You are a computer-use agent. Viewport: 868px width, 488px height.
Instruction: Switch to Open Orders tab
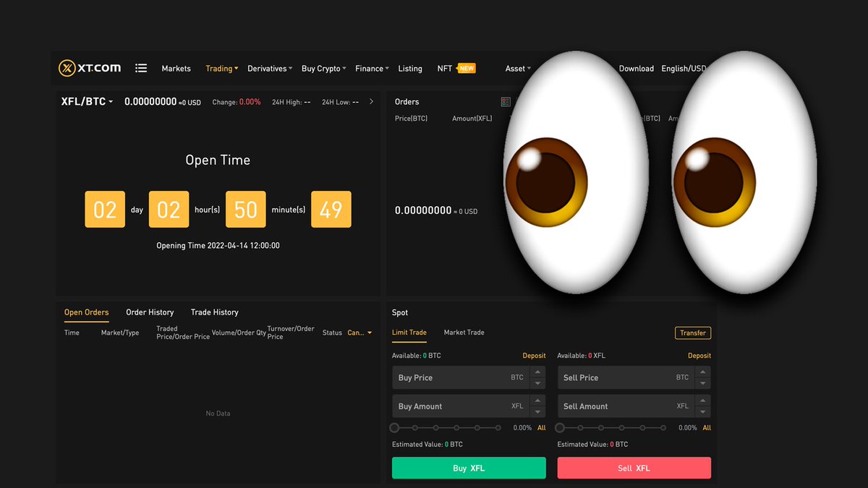tap(87, 312)
